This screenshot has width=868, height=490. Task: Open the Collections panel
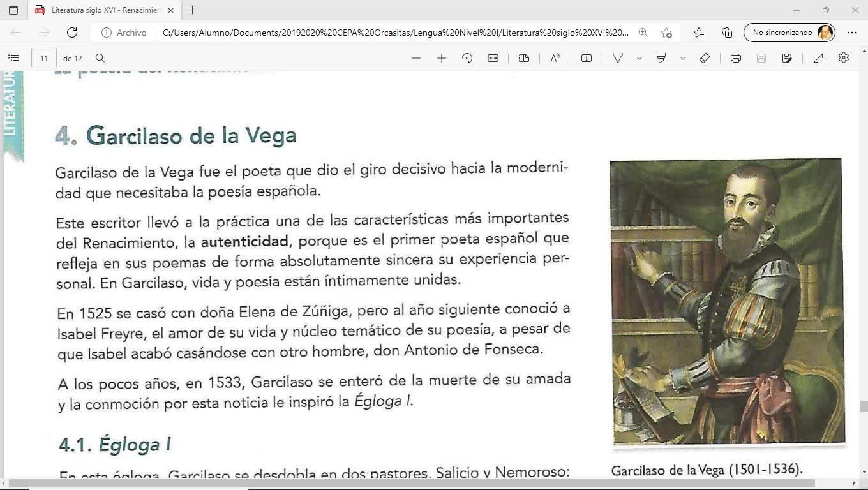(x=727, y=33)
